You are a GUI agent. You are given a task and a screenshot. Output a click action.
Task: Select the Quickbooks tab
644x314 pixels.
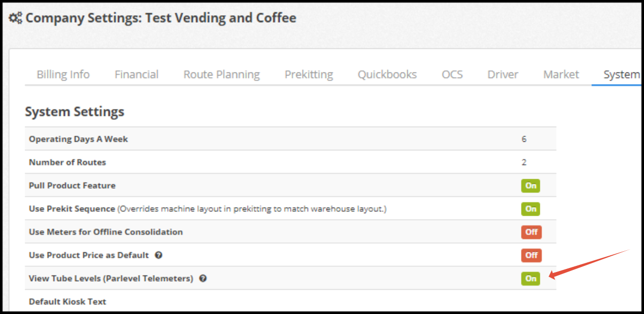pyautogui.click(x=387, y=74)
